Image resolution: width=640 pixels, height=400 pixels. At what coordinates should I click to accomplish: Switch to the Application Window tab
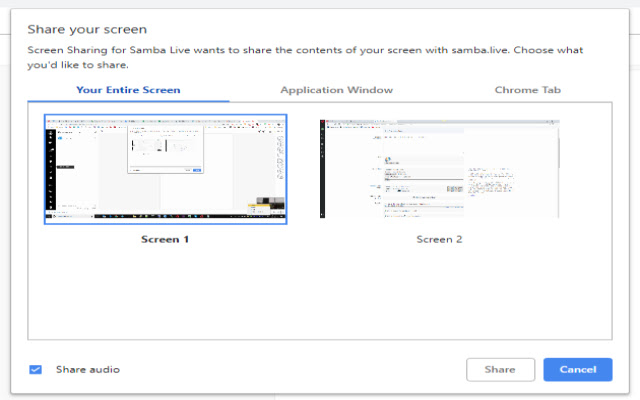(x=336, y=90)
